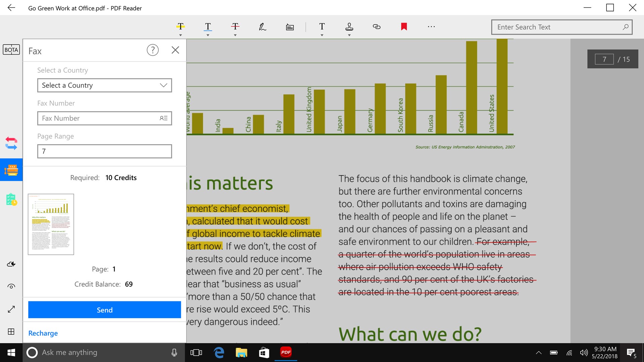The width and height of the screenshot is (644, 362).
Task: Expand the Select a Country dropdown
Action: coord(104,85)
